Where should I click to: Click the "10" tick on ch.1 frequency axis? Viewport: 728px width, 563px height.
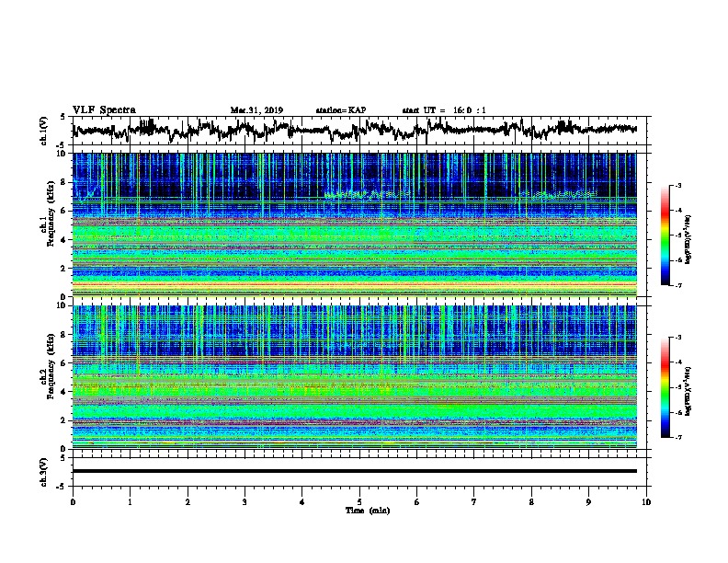[x=62, y=154]
